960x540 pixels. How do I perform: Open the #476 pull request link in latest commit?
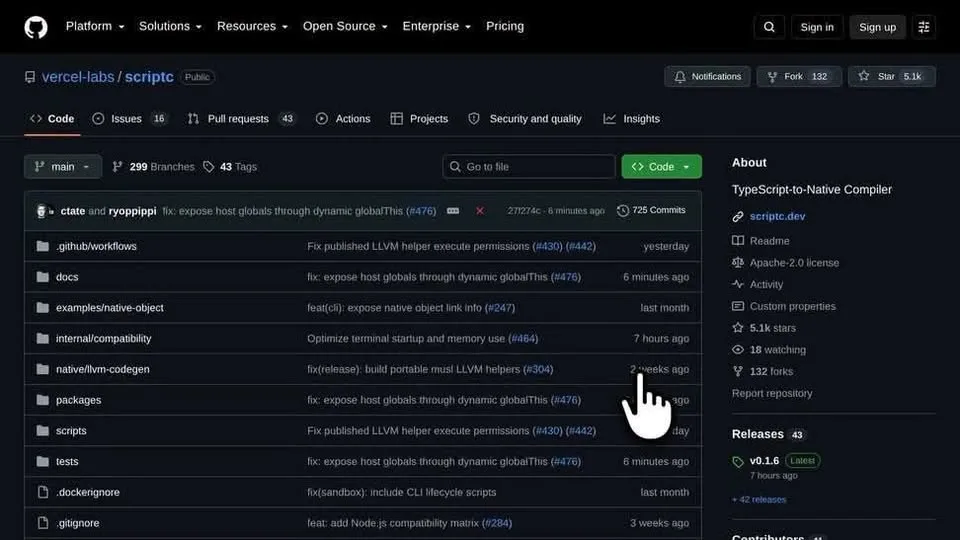[x=421, y=211]
